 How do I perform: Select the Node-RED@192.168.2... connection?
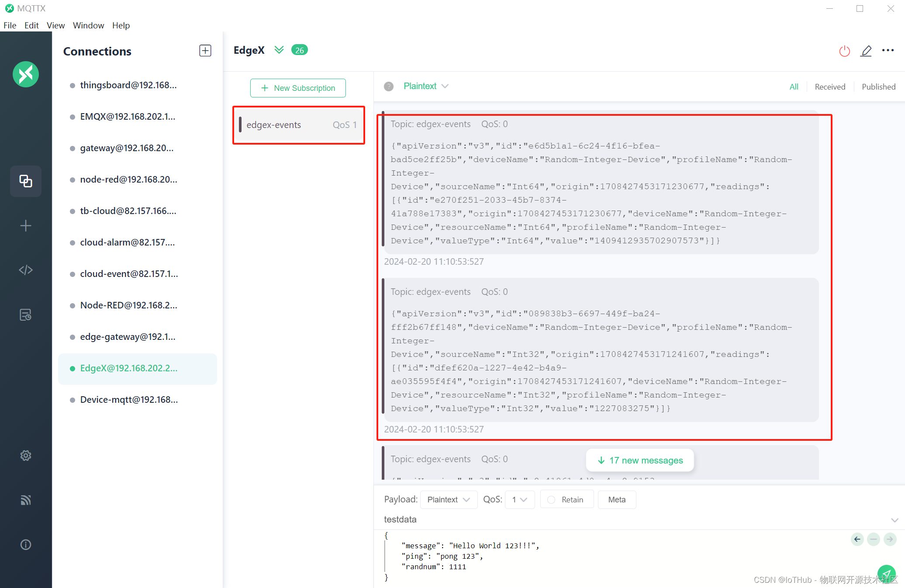point(138,305)
